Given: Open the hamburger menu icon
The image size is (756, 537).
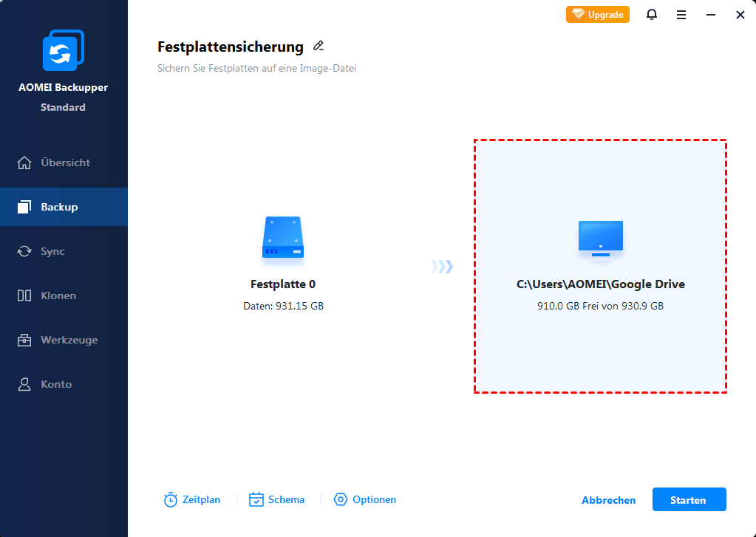Looking at the screenshot, I should [x=681, y=15].
